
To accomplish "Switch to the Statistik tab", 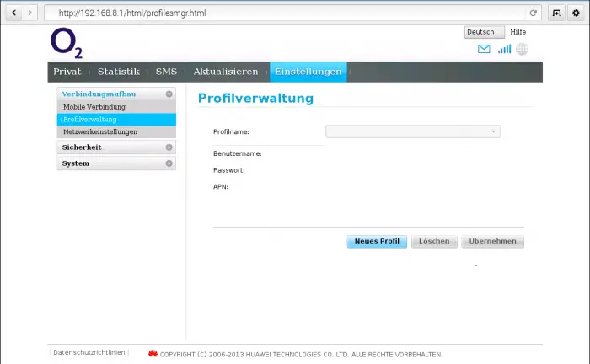I will (119, 72).
